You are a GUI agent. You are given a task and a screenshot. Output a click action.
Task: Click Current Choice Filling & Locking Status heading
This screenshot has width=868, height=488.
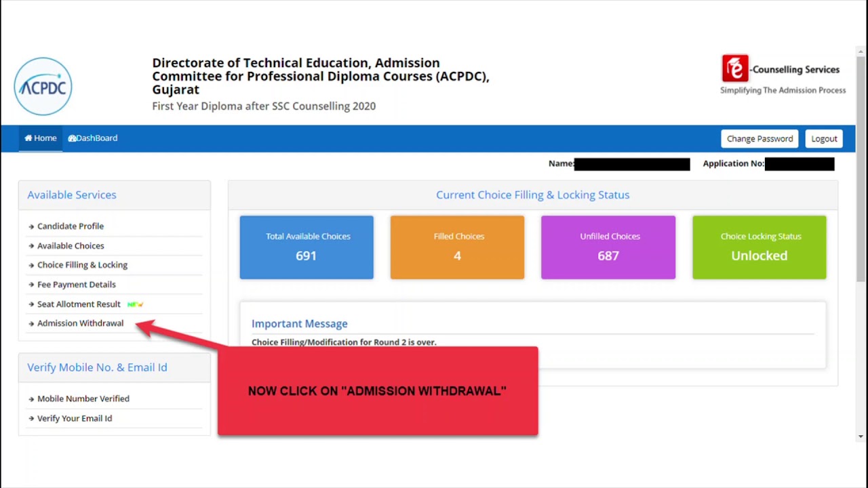pyautogui.click(x=532, y=195)
